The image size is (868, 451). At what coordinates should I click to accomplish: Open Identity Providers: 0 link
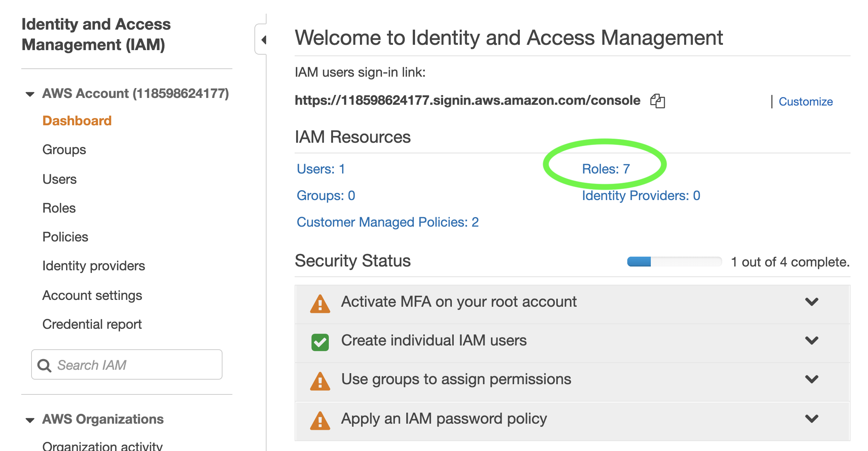(641, 196)
